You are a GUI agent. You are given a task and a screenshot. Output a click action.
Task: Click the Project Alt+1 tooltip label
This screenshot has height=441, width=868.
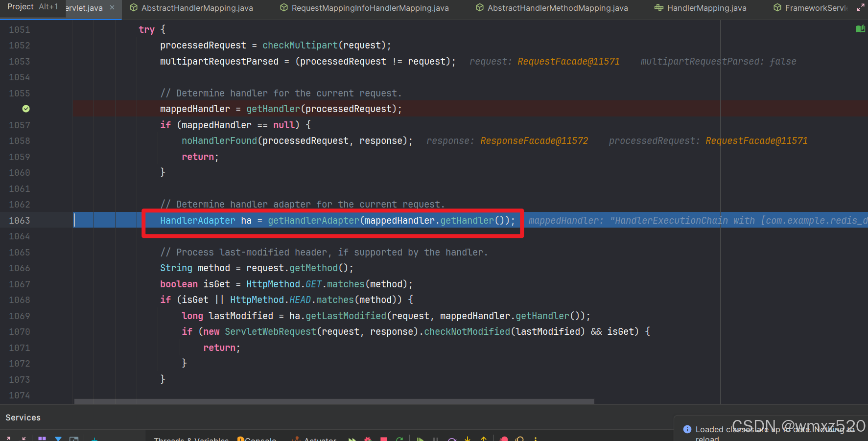click(x=32, y=7)
